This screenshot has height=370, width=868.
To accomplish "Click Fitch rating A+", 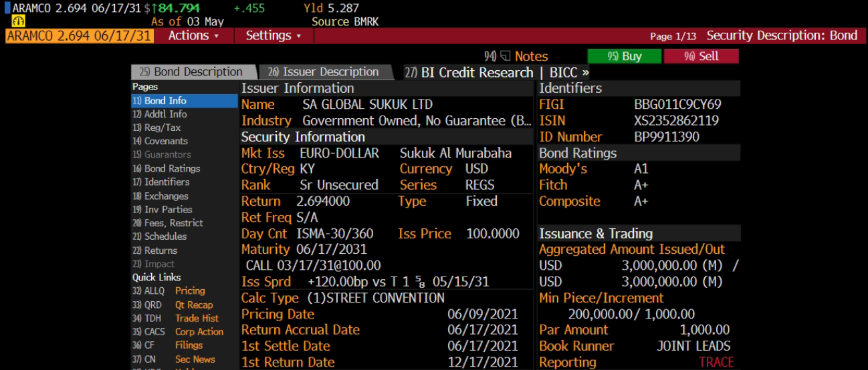I will [641, 185].
